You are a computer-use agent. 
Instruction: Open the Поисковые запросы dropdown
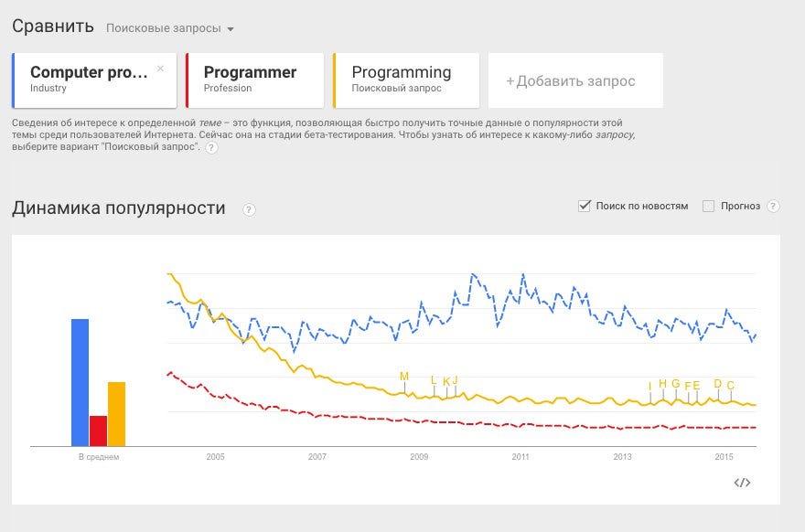click(170, 28)
